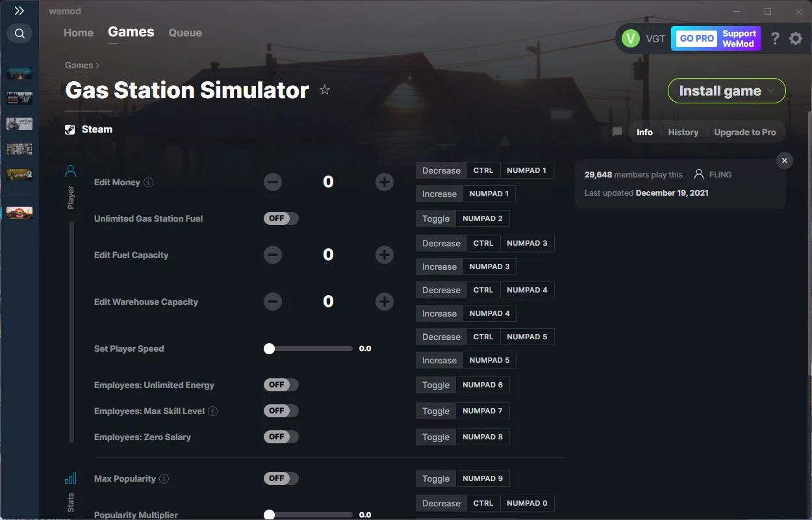812x520 pixels.
Task: Select the Info tab
Action: 644,132
